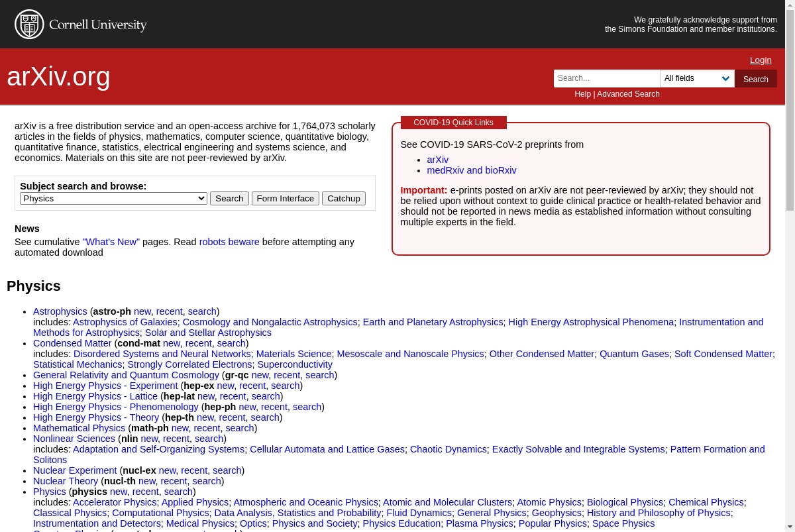The width and height of the screenshot is (795, 532).
Task: Open Superconductivity link
Action: click(x=295, y=364)
